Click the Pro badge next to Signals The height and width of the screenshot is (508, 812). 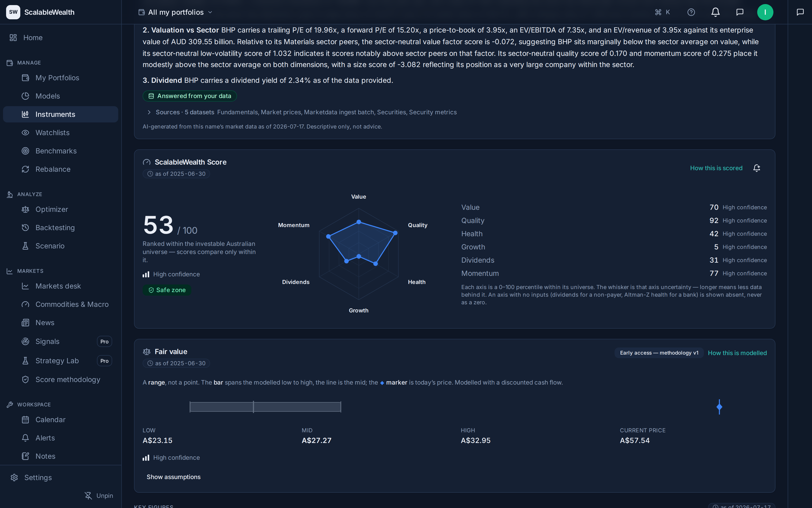104,341
